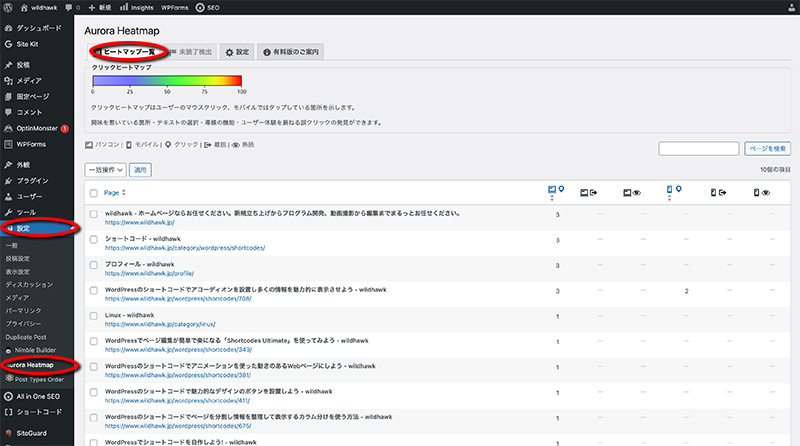Open Site Kit from the sidebar

(30, 46)
